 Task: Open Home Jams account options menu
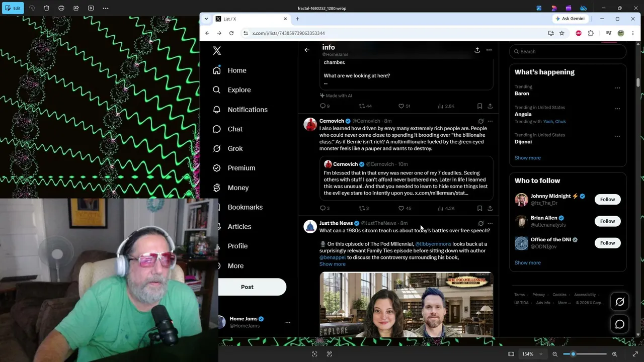288,322
